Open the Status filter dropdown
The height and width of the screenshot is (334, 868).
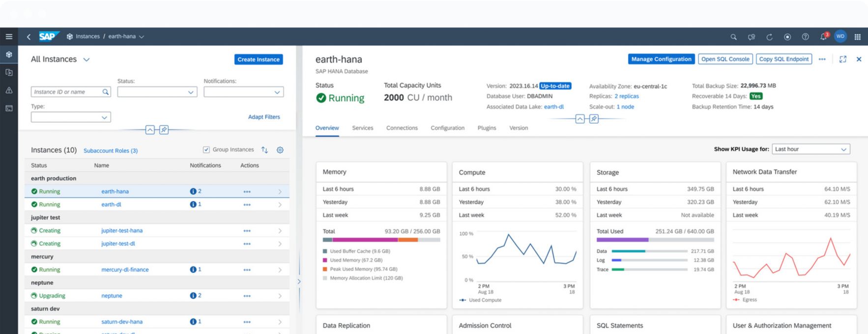point(157,92)
